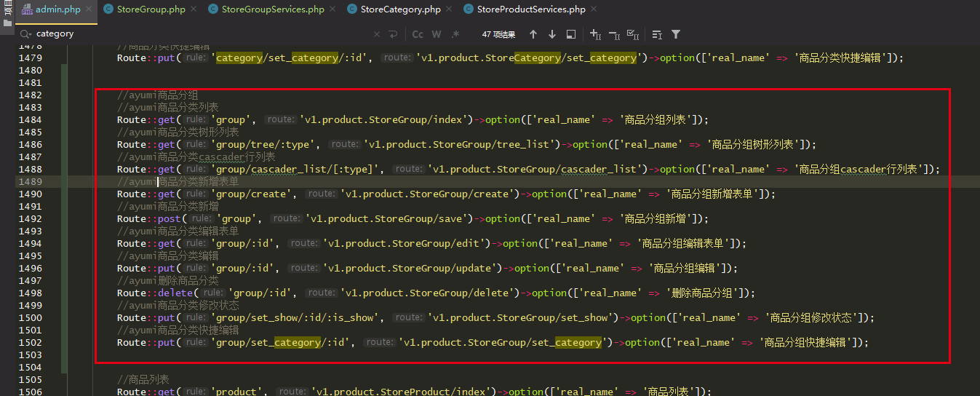Viewport: 980px width, 396px height.
Task: Close the StoreCategory.php tab
Action: 448,9
